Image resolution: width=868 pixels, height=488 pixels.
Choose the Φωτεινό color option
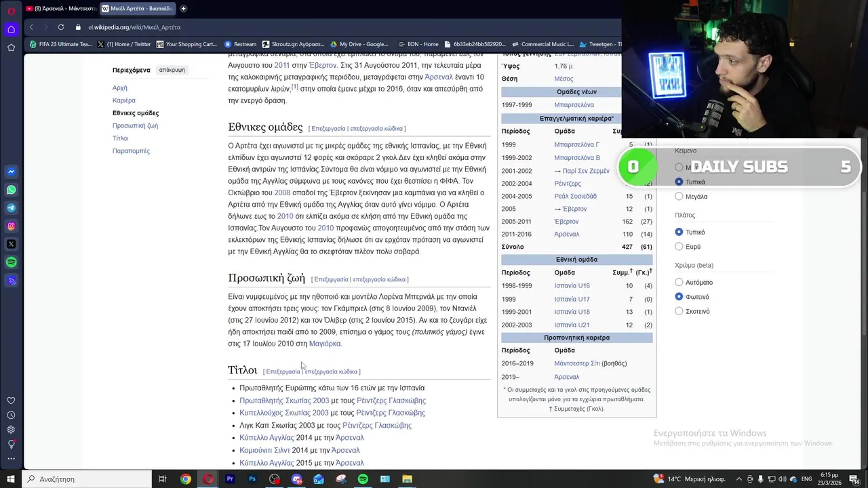(679, 297)
